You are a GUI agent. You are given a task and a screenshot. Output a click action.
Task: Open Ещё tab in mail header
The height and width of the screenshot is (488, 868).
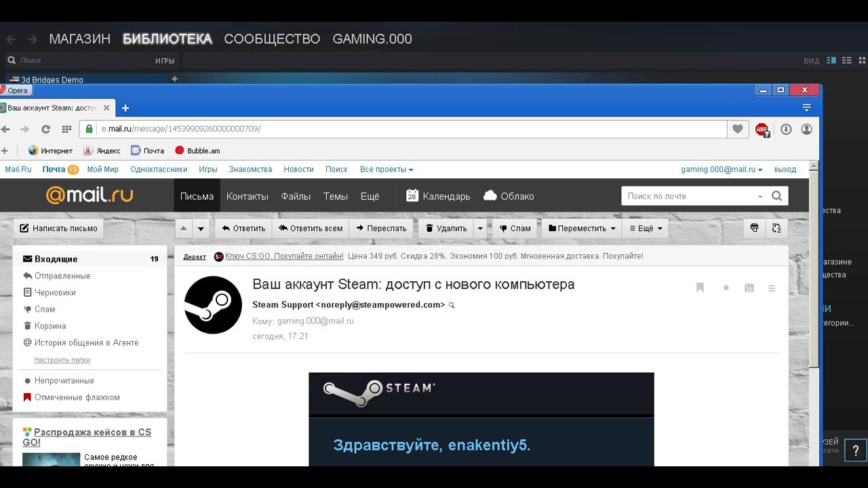pos(370,196)
